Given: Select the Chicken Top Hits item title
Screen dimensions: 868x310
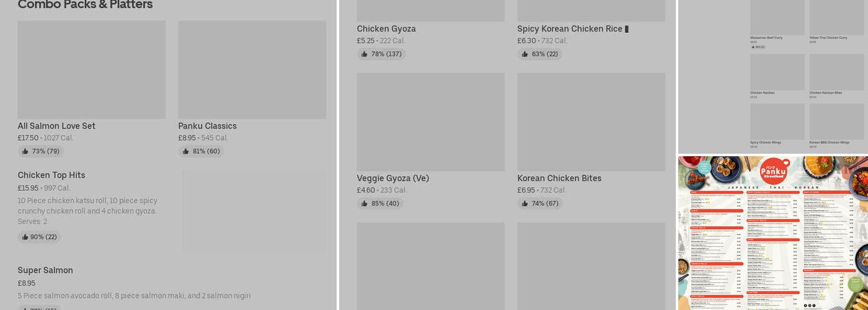Looking at the screenshot, I should pos(51,175).
